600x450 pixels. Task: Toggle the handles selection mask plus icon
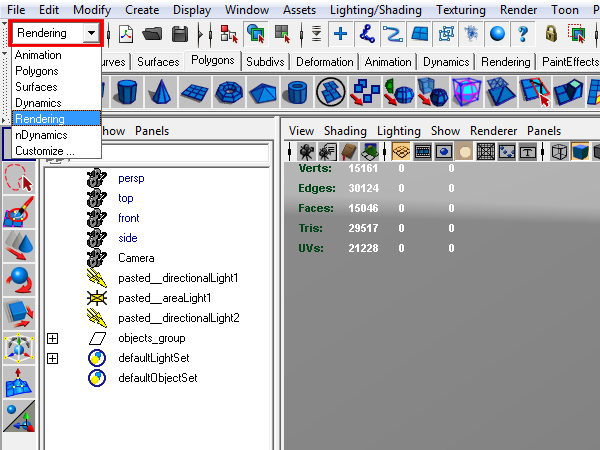click(340, 34)
